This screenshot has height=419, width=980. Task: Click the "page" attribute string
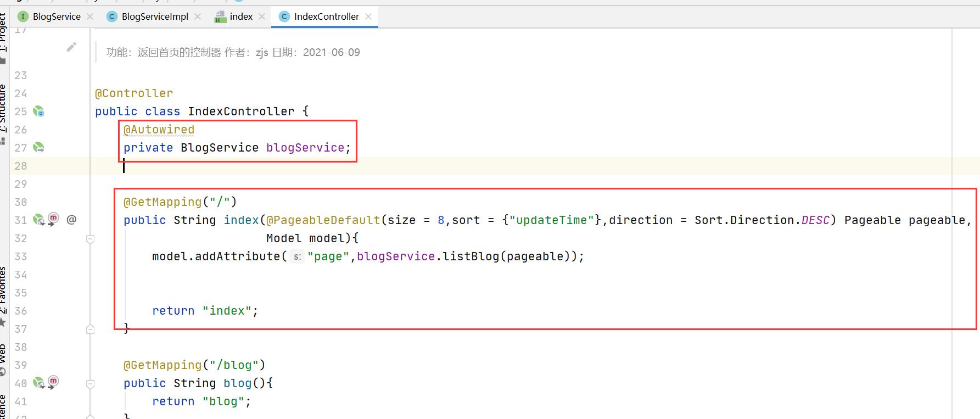328,256
